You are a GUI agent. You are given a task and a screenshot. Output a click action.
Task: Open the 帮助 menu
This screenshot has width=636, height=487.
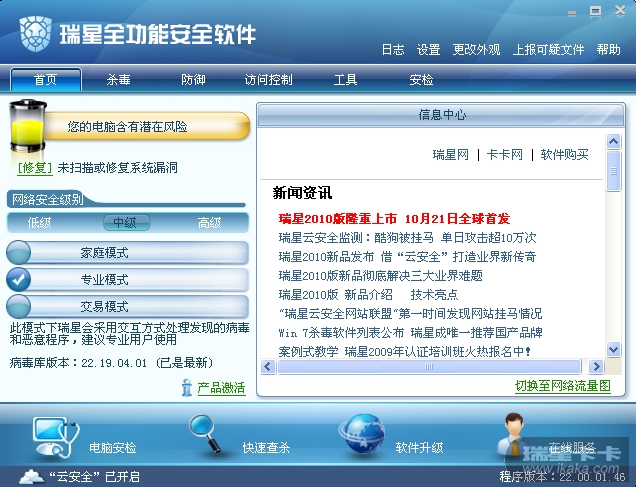click(608, 49)
